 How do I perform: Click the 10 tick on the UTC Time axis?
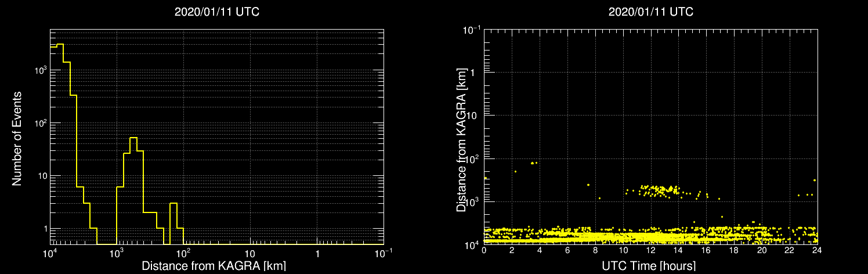pos(623,251)
